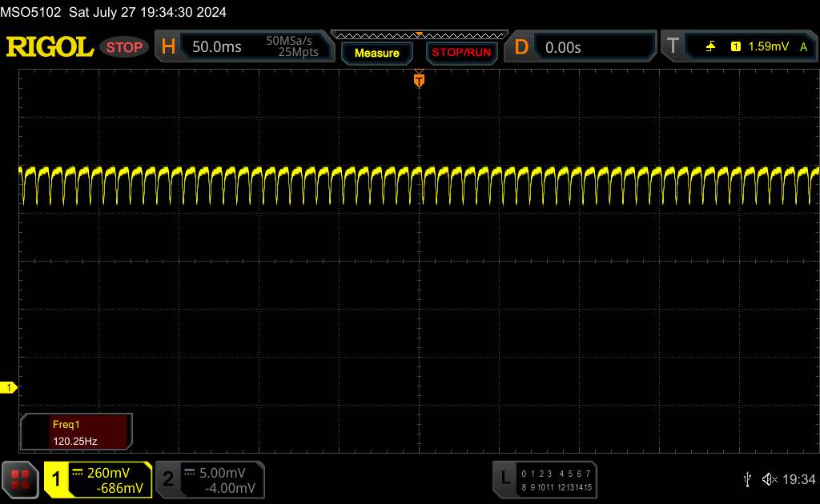Click the 19:34 clock display
Viewport: 820px width, 504px height.
pos(798,479)
